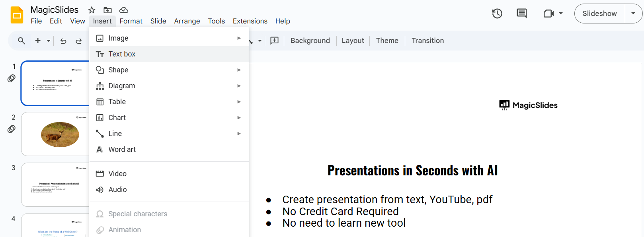
Task: Start the Slideshow
Action: 599,14
